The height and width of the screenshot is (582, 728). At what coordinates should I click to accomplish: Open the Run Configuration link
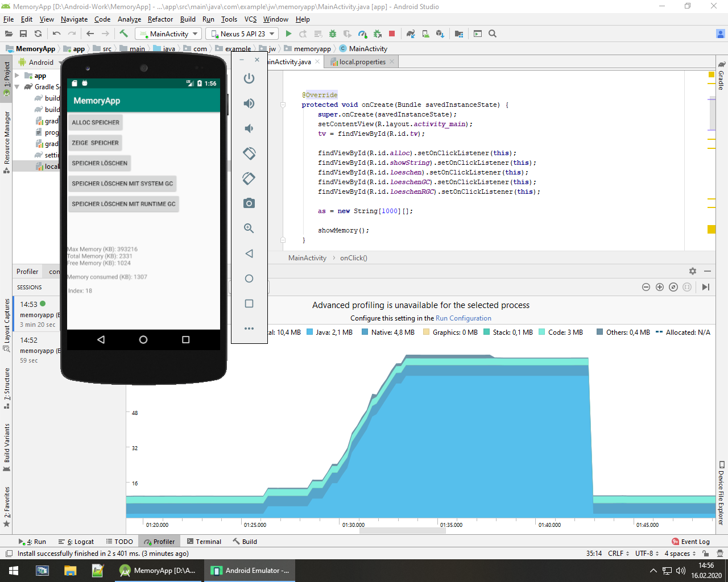pos(463,318)
